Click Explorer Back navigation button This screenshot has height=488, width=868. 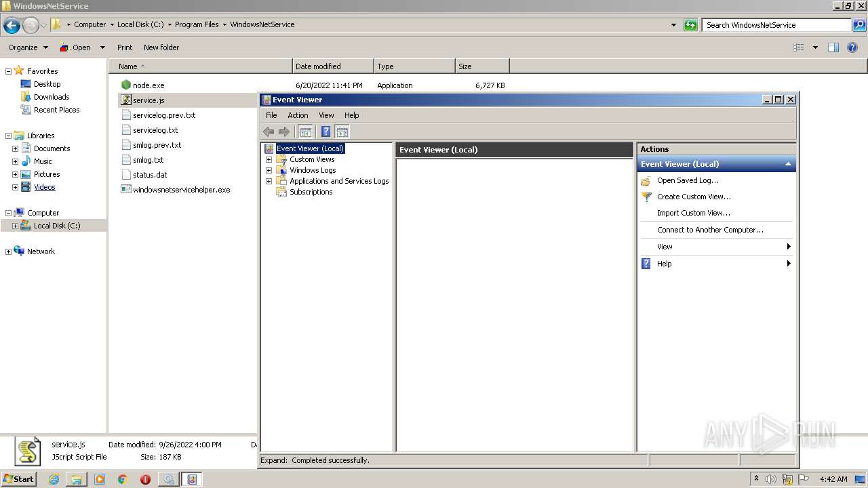click(x=12, y=25)
